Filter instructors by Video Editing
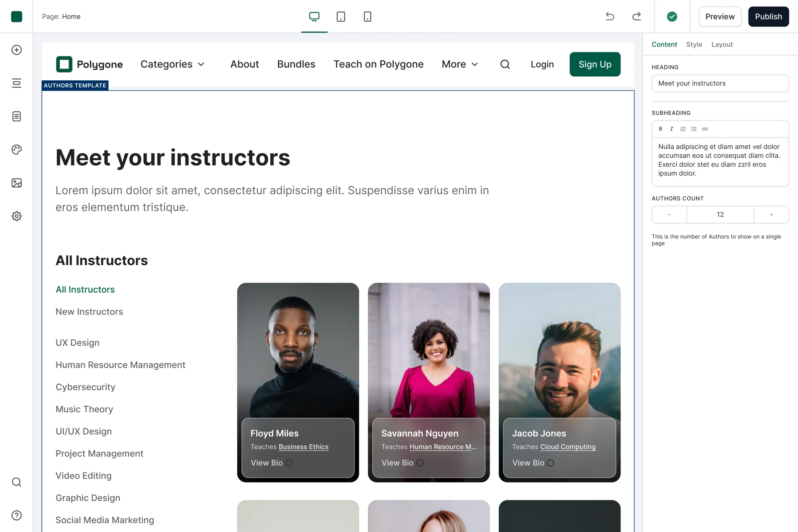798x532 pixels. 83,476
